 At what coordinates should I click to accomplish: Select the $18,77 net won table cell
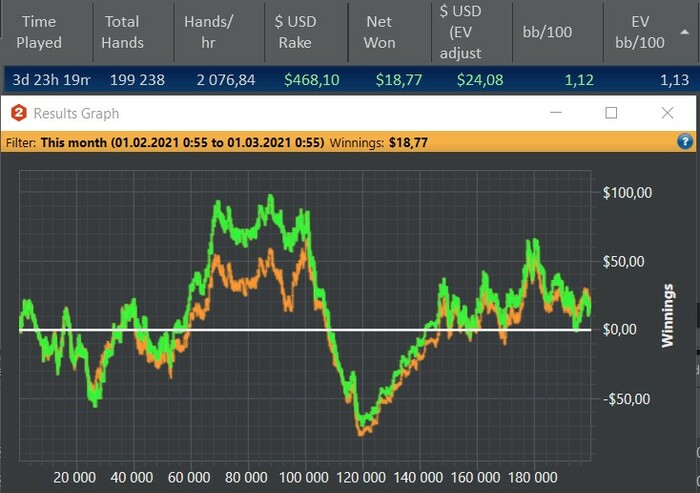click(x=399, y=80)
